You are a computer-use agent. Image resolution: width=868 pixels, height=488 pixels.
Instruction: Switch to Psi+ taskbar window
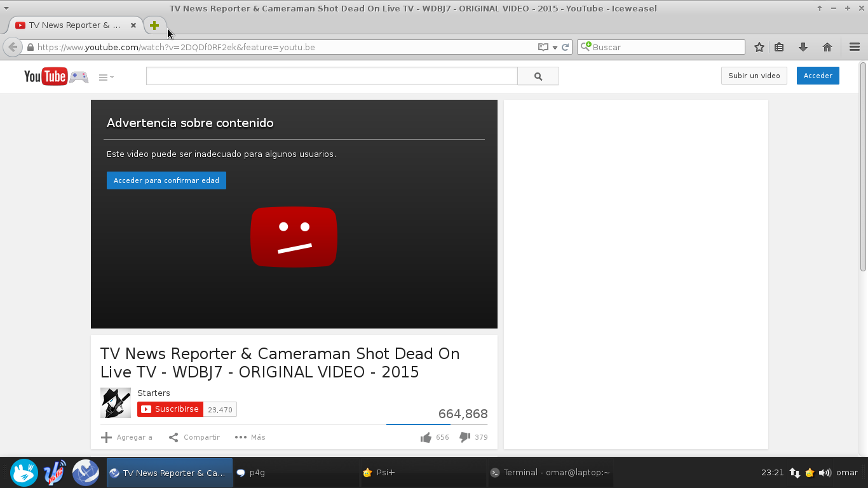tap(423, 473)
